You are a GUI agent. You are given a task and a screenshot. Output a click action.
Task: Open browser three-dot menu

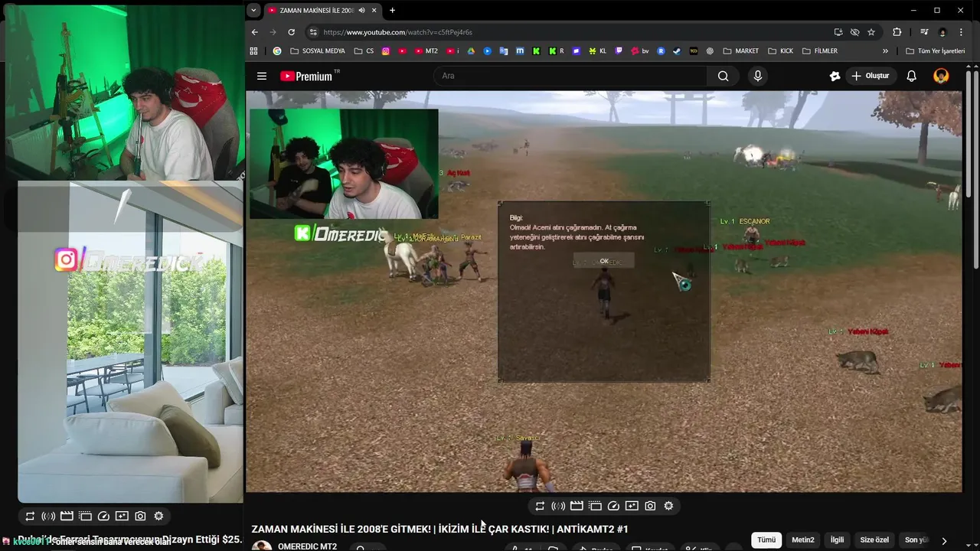click(x=961, y=32)
